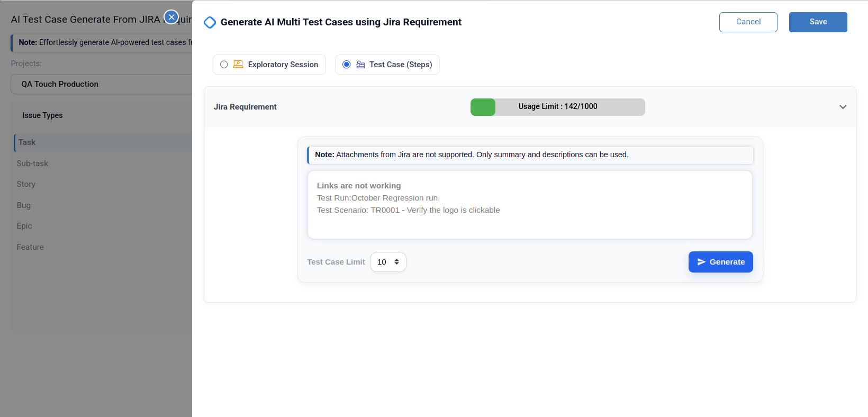Image resolution: width=868 pixels, height=417 pixels.
Task: Select the Epic issue type
Action: click(x=24, y=226)
